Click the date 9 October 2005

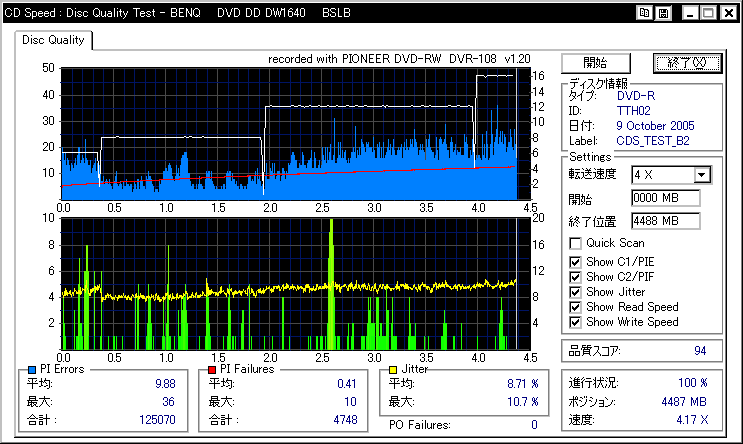pyautogui.click(x=655, y=126)
